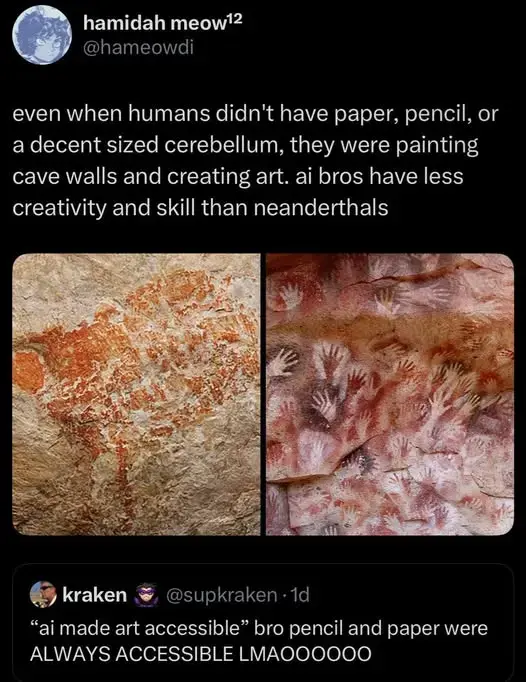Open the kraken display name
The width and height of the screenshot is (526, 682).
point(94,595)
